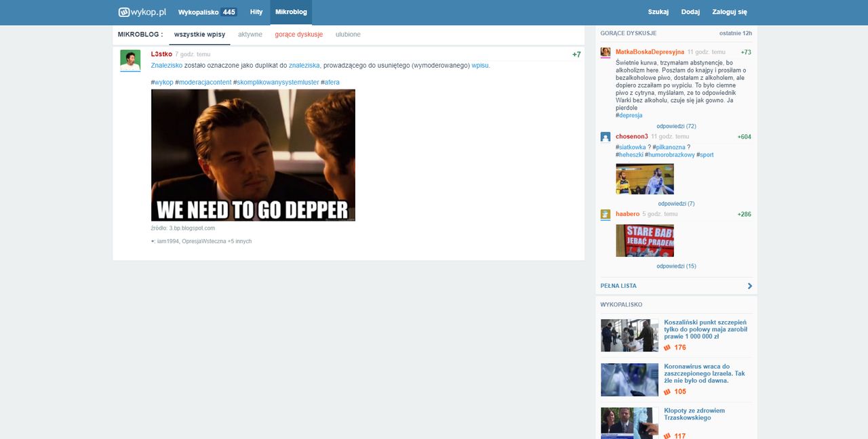Open the Kłopoty ze zdrowiem Trzaskowskiego article
The image size is (868, 439).
pyautogui.click(x=694, y=414)
